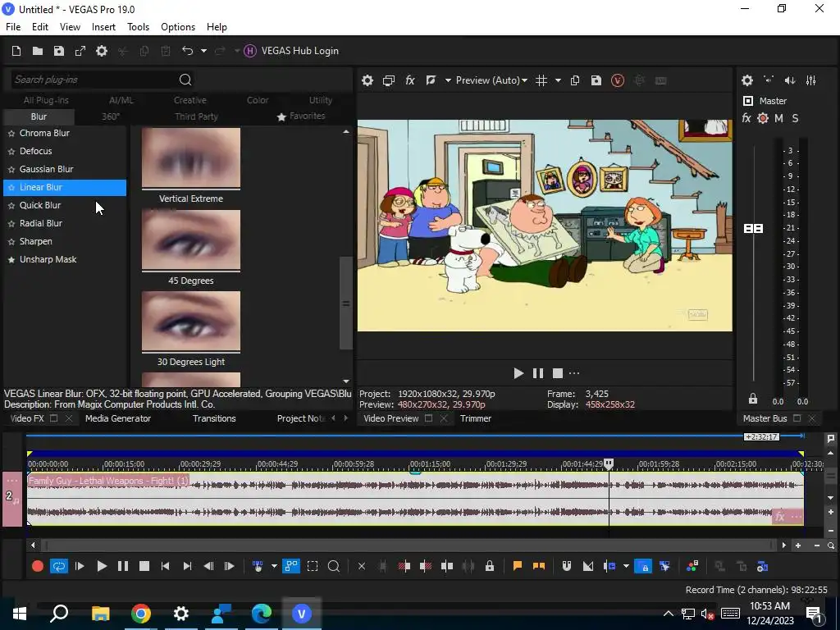Expand Auto Ripple dropdown arrow
This screenshot has width=840, height=630.
626,566
